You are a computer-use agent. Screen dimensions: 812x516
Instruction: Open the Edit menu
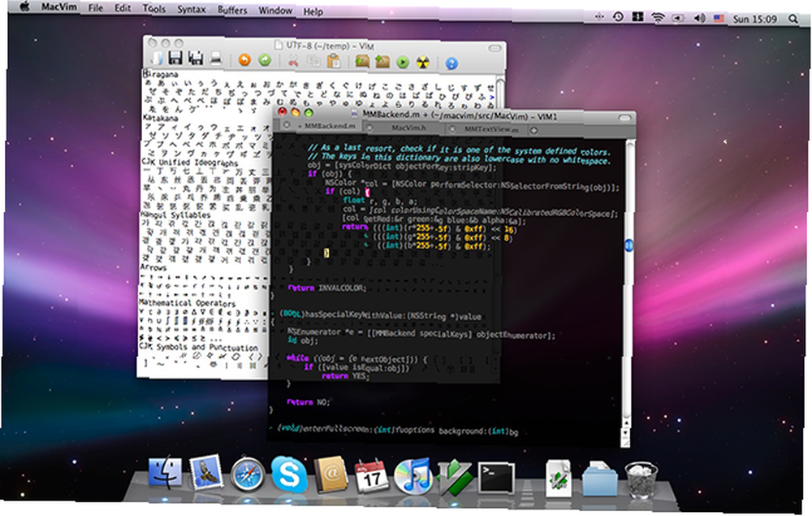point(123,8)
